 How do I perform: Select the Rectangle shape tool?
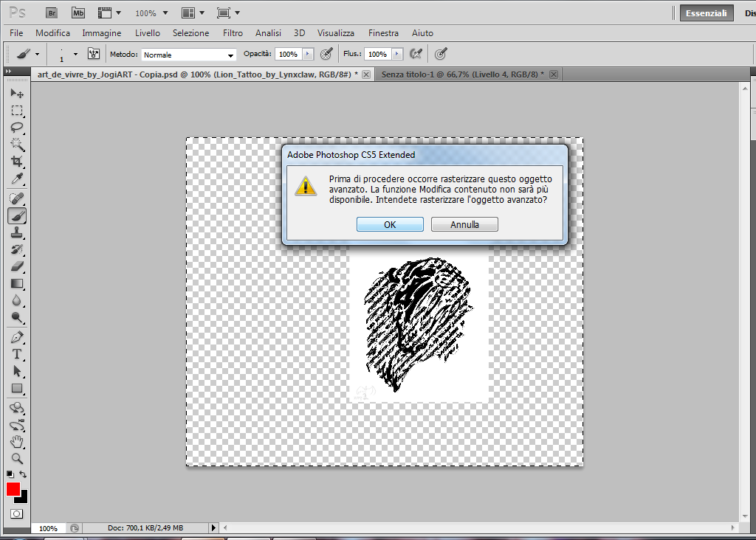pyautogui.click(x=17, y=388)
